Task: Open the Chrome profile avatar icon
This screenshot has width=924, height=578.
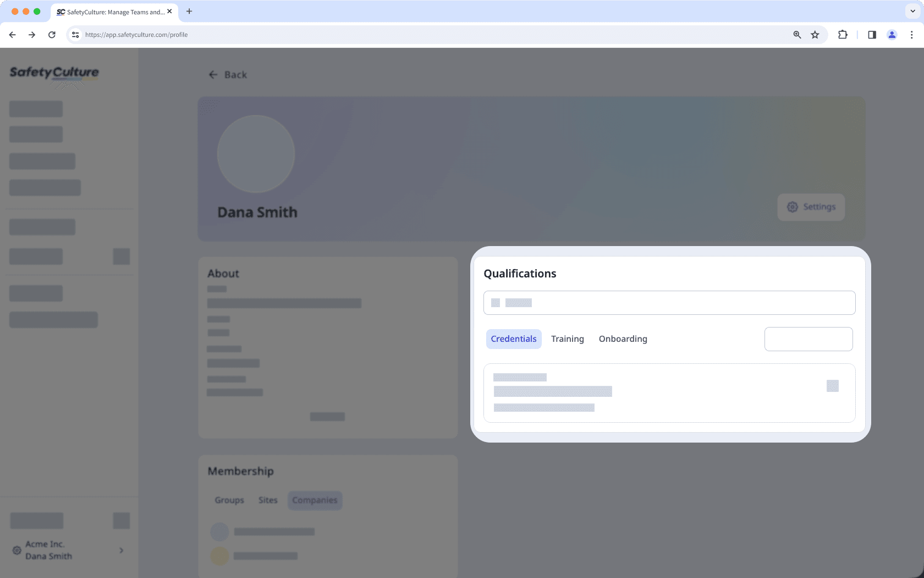Action: [892, 35]
